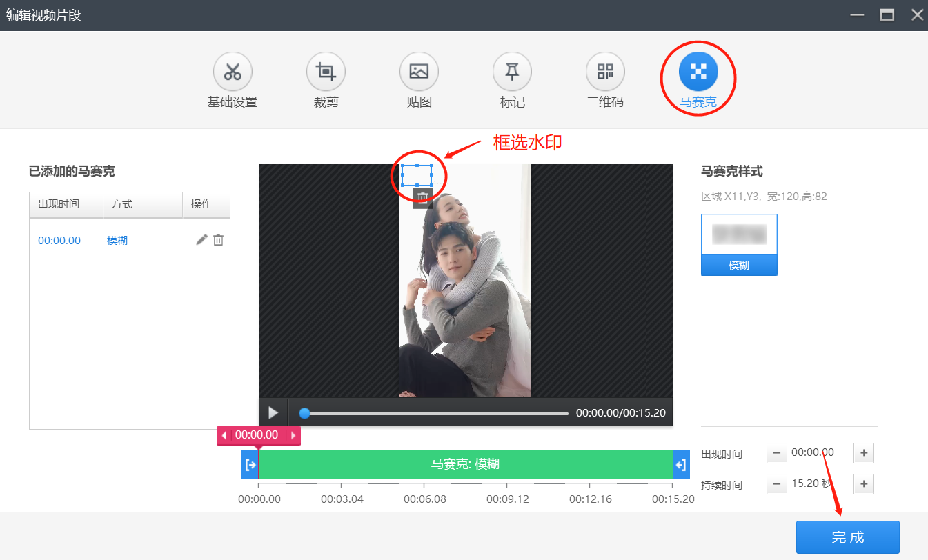Screen dimensions: 928x560
Task: Delete the mosaic entry using list trash icon
Action: point(218,240)
